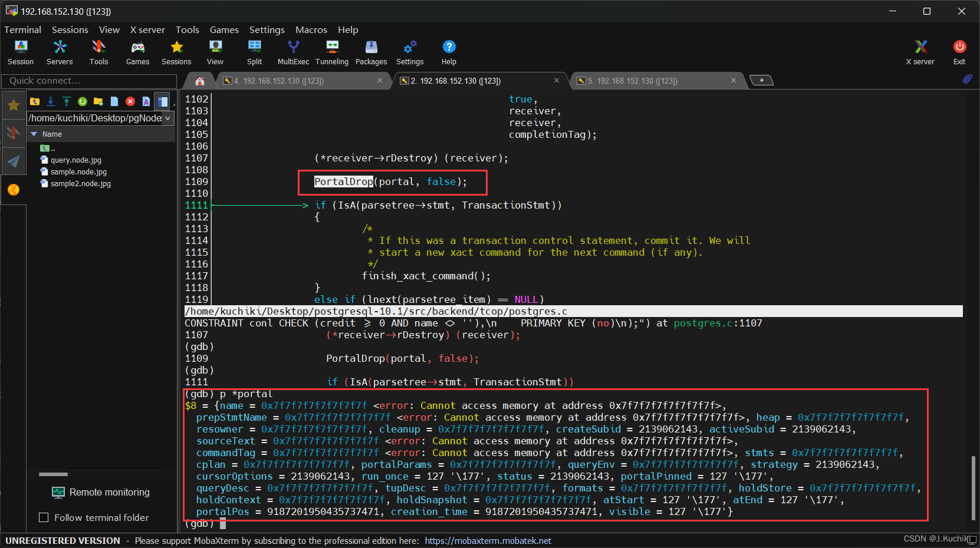
Task: Click the SFTP rename/text file 'A' icon
Action: [x=146, y=101]
